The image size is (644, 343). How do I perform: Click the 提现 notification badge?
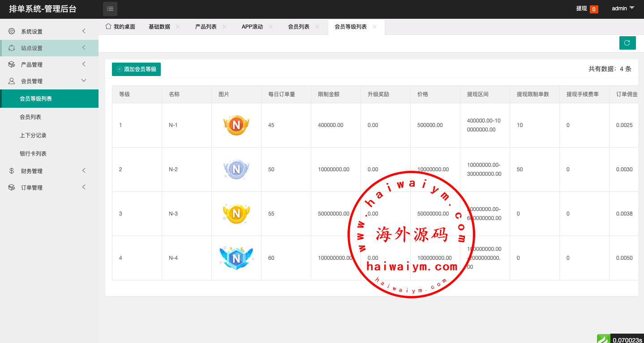593,9
